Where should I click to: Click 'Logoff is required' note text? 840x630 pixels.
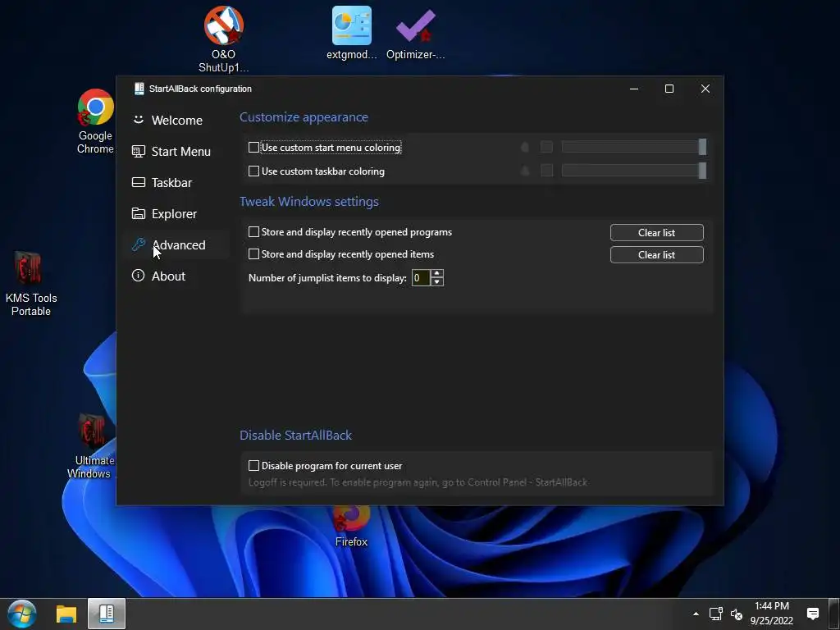coord(418,482)
